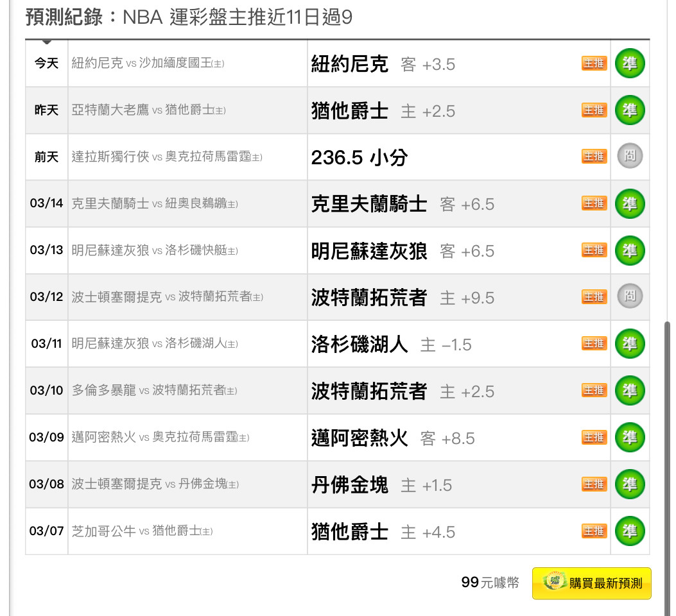Image resolution: width=676 pixels, height=616 pixels.
Task: Click the orange 主推 badge in 前天 row
Action: tap(594, 157)
